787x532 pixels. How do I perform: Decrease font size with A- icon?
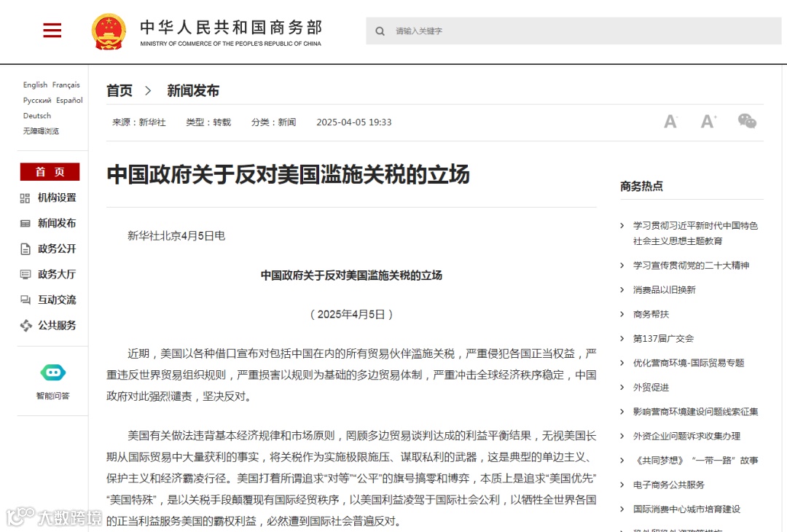[x=670, y=121]
